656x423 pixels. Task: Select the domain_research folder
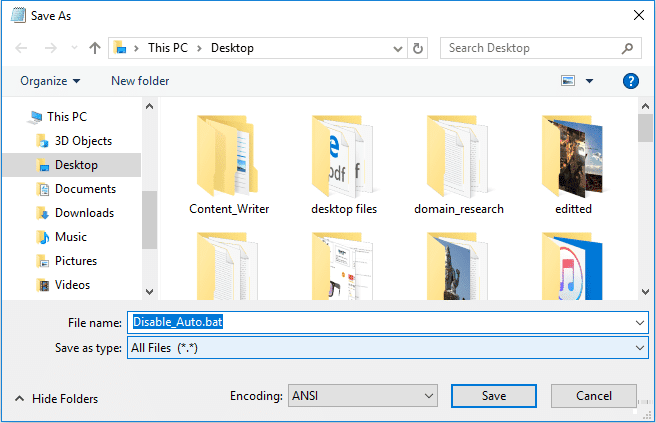click(x=459, y=165)
